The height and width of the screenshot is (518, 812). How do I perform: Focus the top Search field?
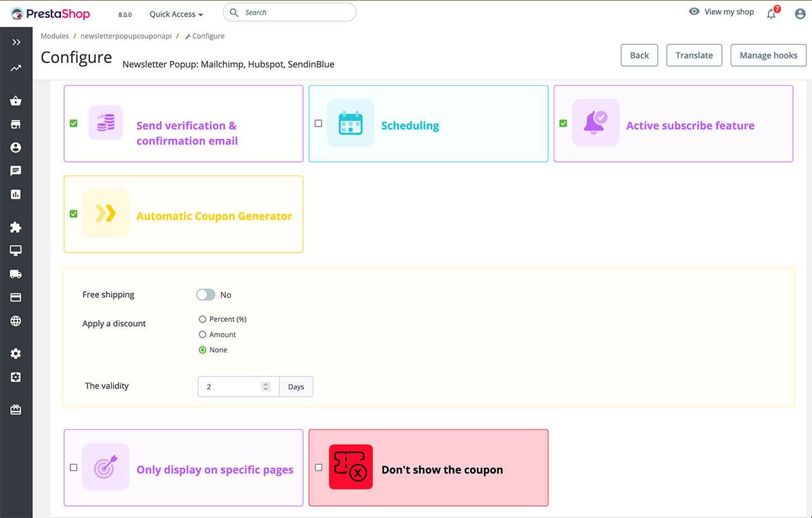[x=290, y=12]
